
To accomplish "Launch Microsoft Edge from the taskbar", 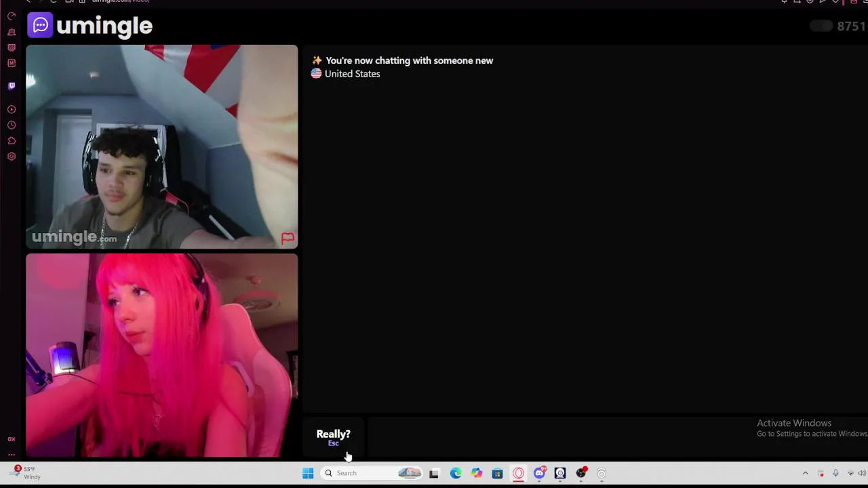I will (456, 473).
